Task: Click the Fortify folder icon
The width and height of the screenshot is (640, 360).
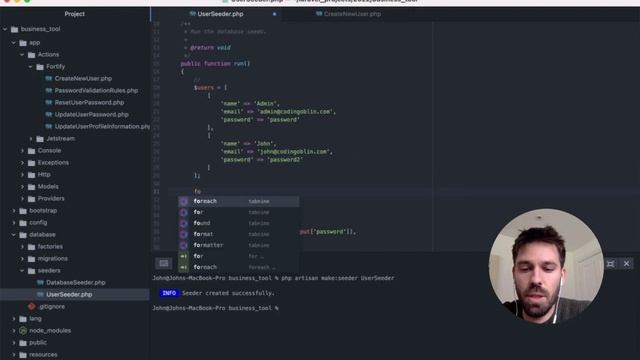Action: [x=40, y=67]
